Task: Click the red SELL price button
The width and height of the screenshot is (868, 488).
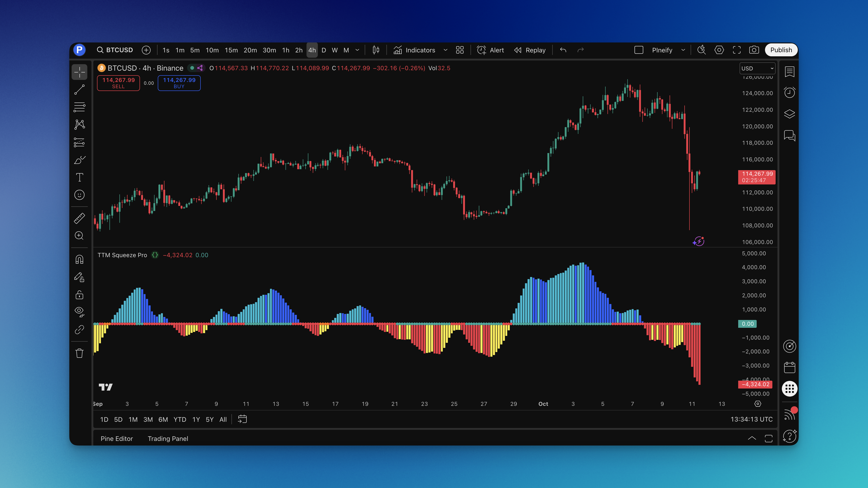Action: [118, 83]
